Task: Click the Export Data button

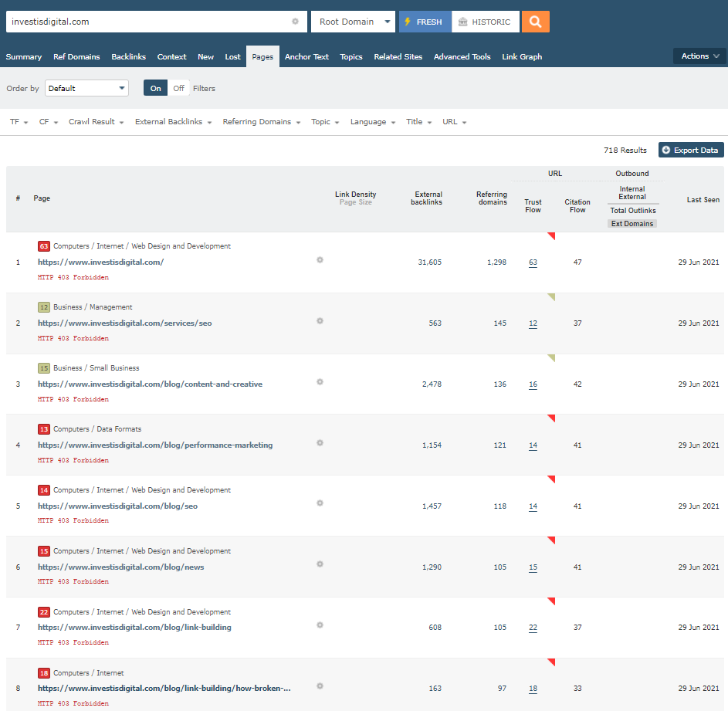Action: [690, 150]
